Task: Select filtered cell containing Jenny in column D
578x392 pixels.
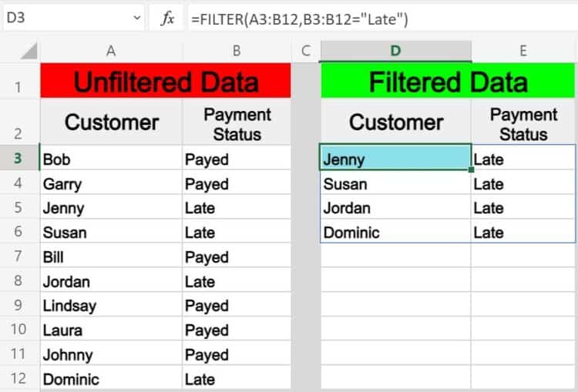Action: (x=395, y=158)
